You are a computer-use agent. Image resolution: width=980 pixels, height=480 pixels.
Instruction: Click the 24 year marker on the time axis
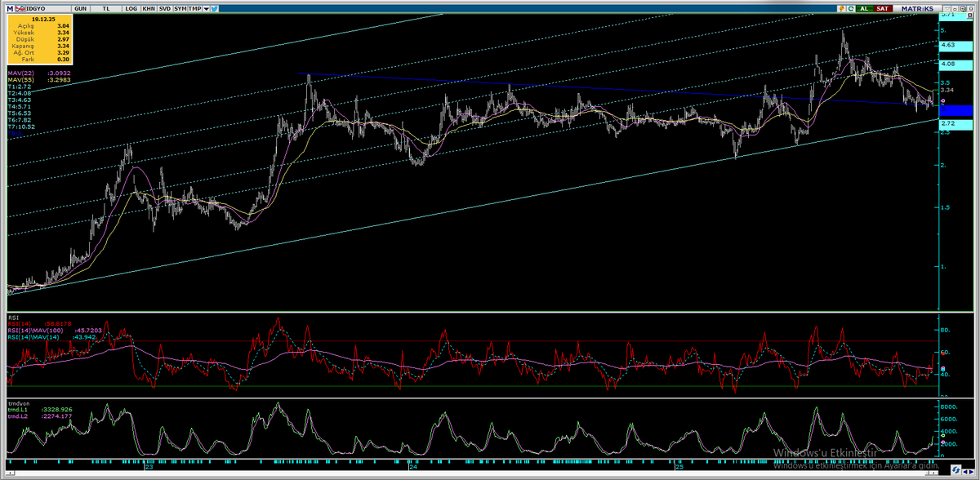(413, 468)
